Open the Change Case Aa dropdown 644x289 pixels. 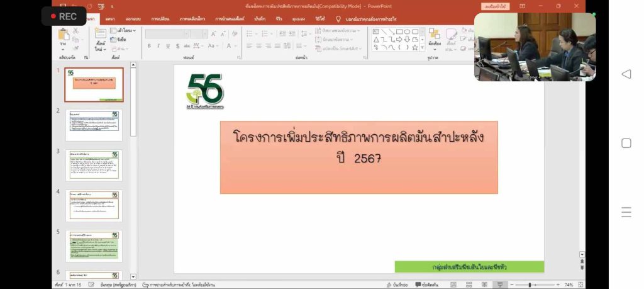(x=213, y=46)
